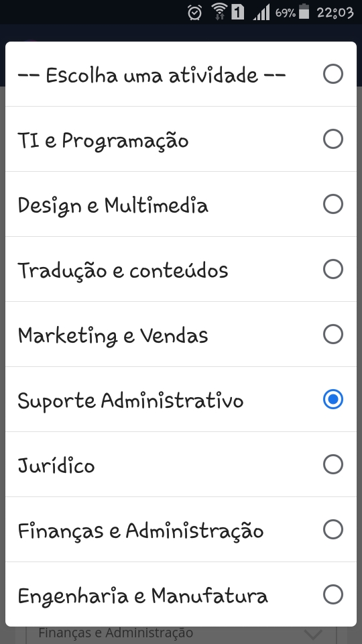Pick Finanças e Administração from list
Viewport: 362px width, 644px height.
pos(180,529)
